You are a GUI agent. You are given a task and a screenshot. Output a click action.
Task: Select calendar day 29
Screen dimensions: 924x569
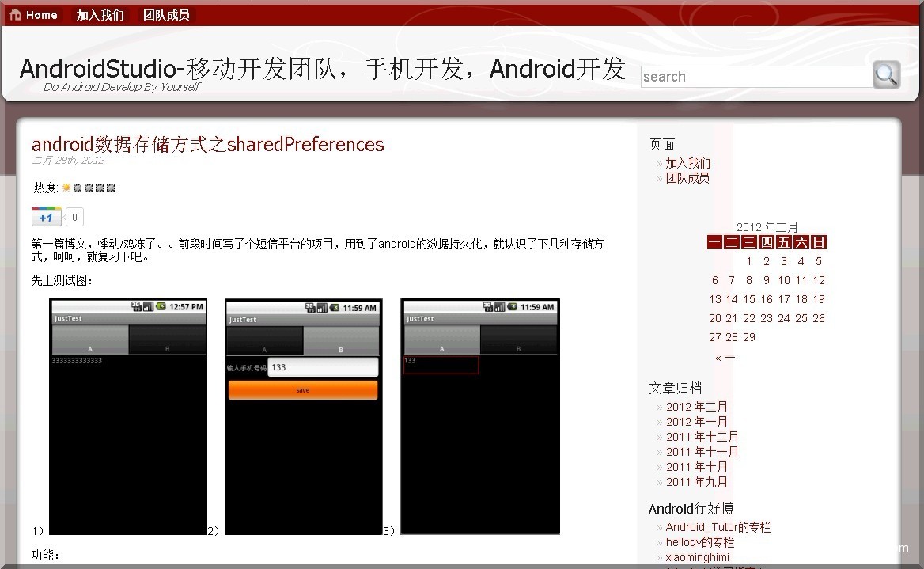pyautogui.click(x=749, y=337)
